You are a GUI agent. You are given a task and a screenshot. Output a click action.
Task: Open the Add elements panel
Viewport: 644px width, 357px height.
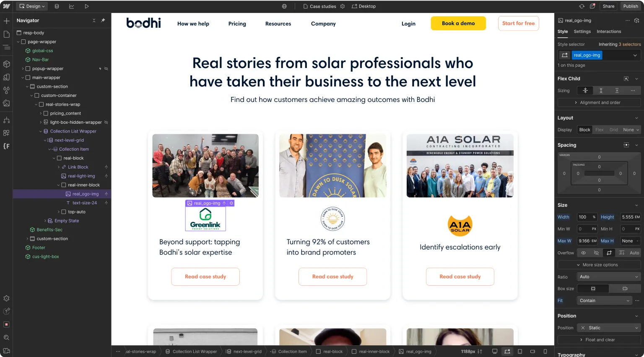6,21
